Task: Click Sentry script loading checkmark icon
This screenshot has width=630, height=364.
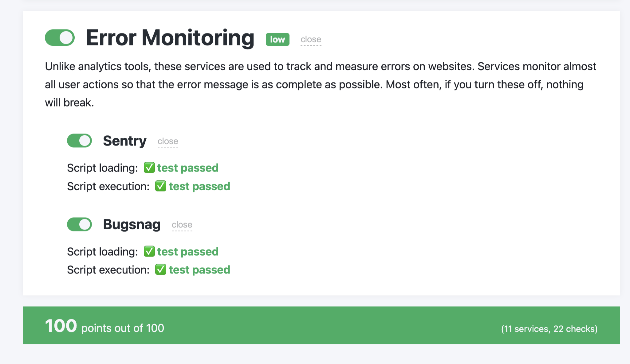Action: [x=149, y=168]
